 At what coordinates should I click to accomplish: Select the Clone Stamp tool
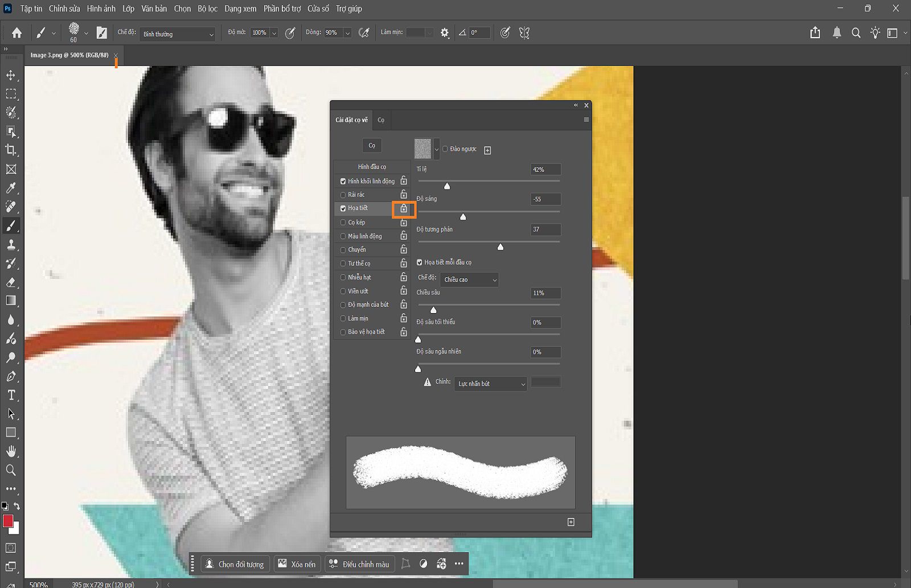11,244
